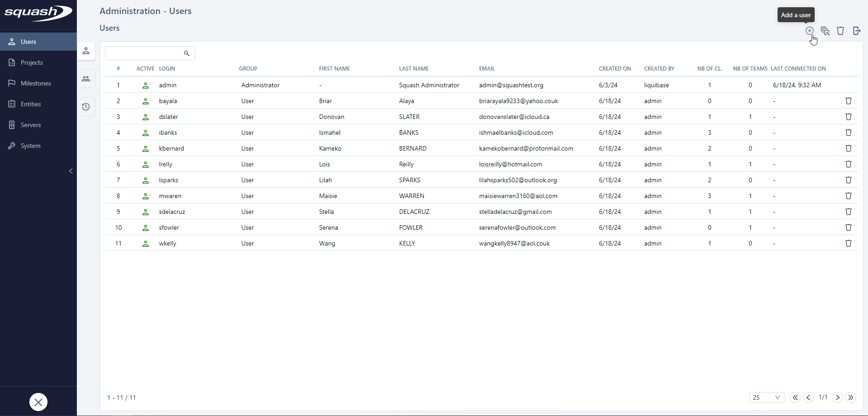This screenshot has width=868, height=416.
Task: Click the export users icon
Action: click(x=856, y=31)
